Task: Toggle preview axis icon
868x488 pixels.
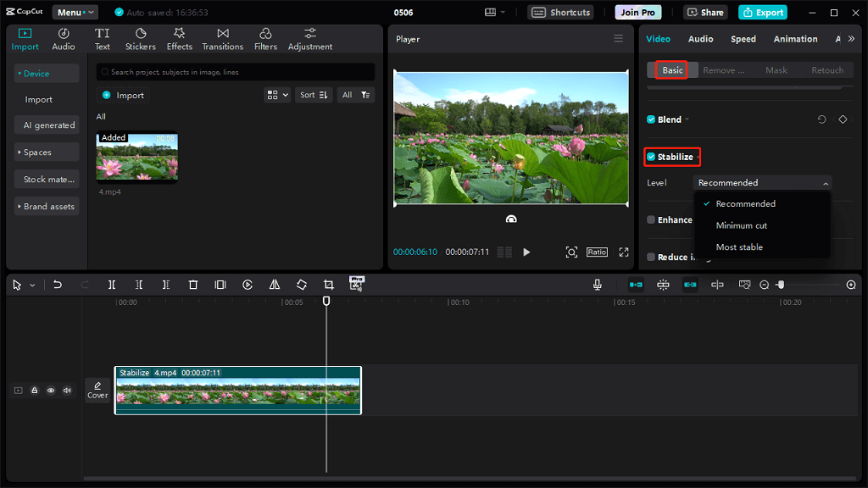Action: [717, 285]
